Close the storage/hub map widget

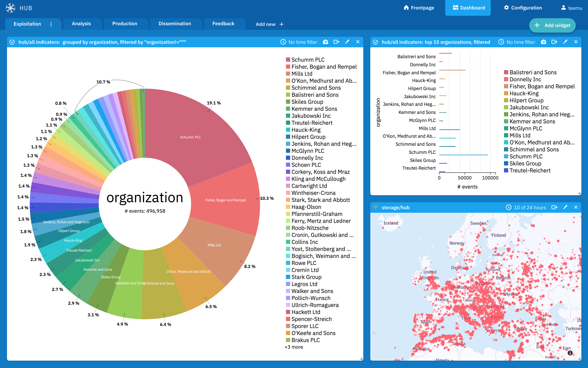click(x=576, y=207)
